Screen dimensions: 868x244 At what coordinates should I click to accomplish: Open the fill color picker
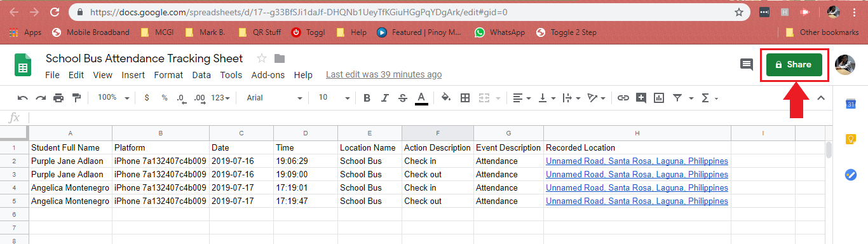click(445, 98)
